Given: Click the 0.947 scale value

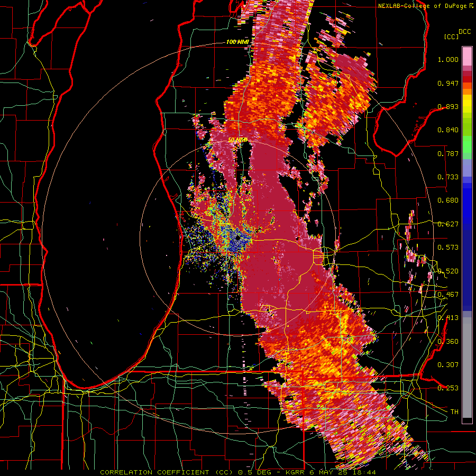Looking at the screenshot, I should tap(448, 83).
